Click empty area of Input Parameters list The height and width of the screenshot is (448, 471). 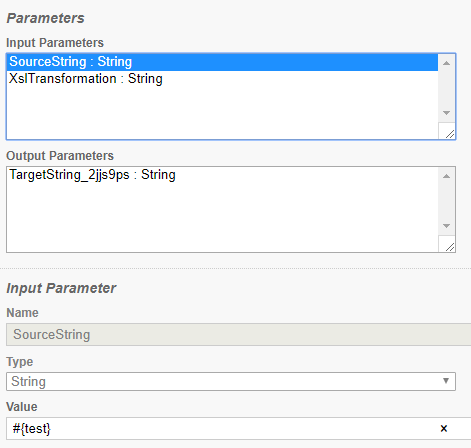222,113
